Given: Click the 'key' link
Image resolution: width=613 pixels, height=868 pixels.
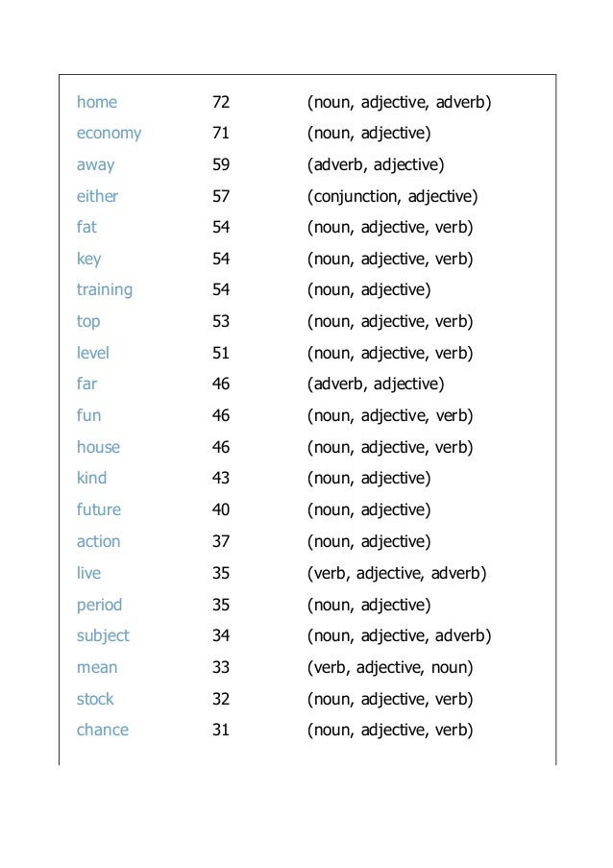Looking at the screenshot, I should click(x=89, y=259).
